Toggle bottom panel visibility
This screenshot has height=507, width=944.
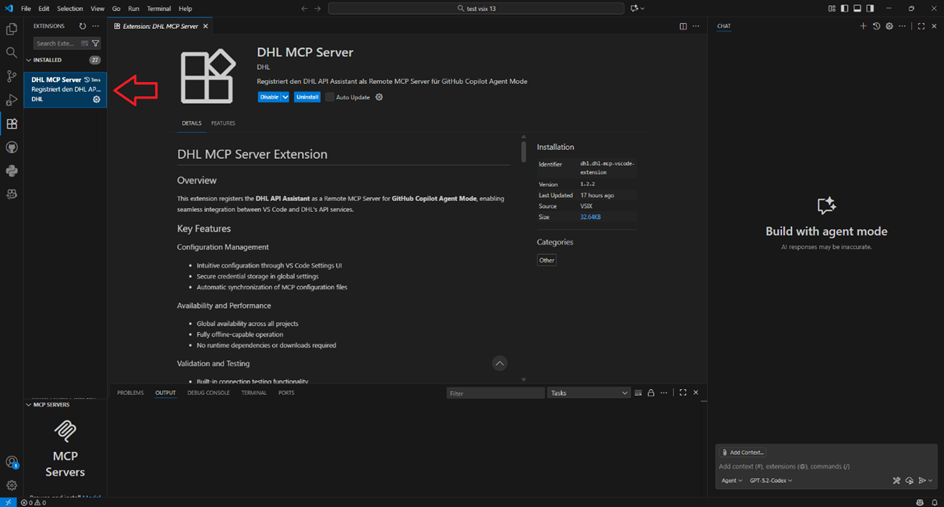[x=857, y=8]
